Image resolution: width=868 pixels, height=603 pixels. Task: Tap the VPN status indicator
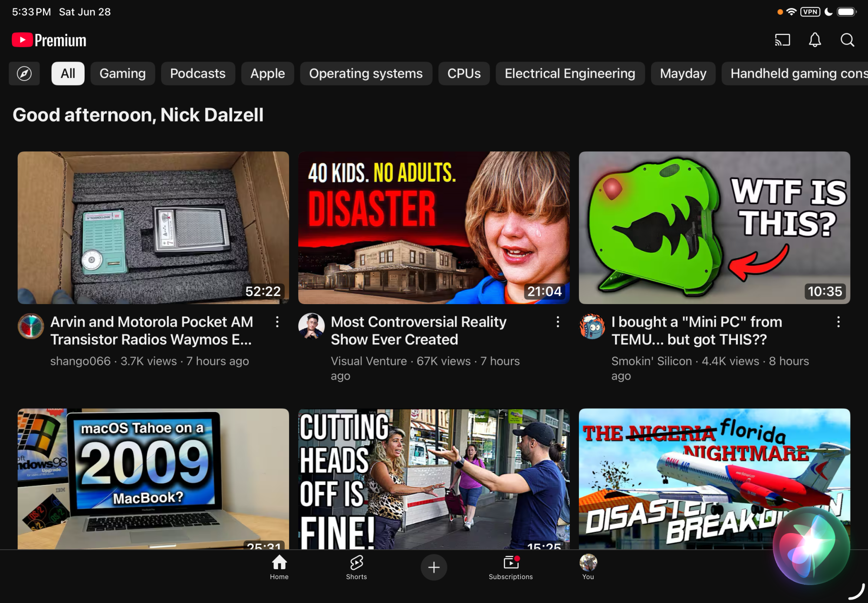point(810,12)
